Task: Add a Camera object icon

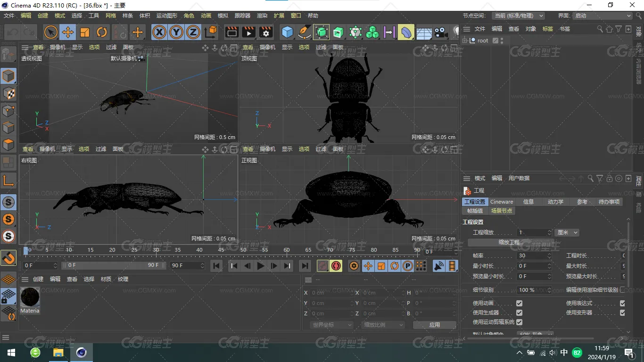Action: tap(441, 32)
